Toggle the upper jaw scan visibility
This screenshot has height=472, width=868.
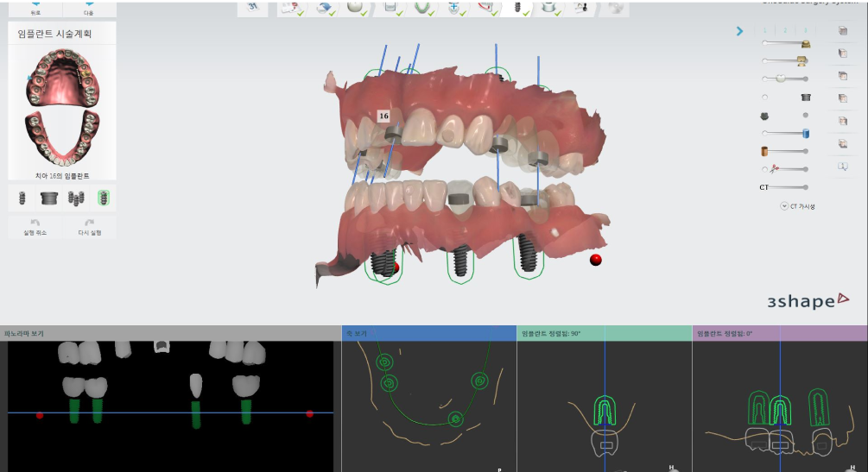(x=805, y=43)
